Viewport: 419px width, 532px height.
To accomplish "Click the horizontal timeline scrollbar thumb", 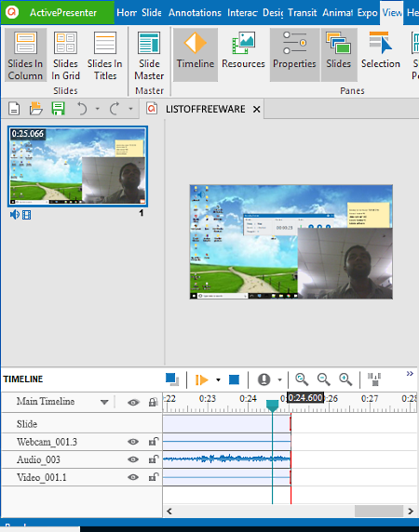I will 379,511.
